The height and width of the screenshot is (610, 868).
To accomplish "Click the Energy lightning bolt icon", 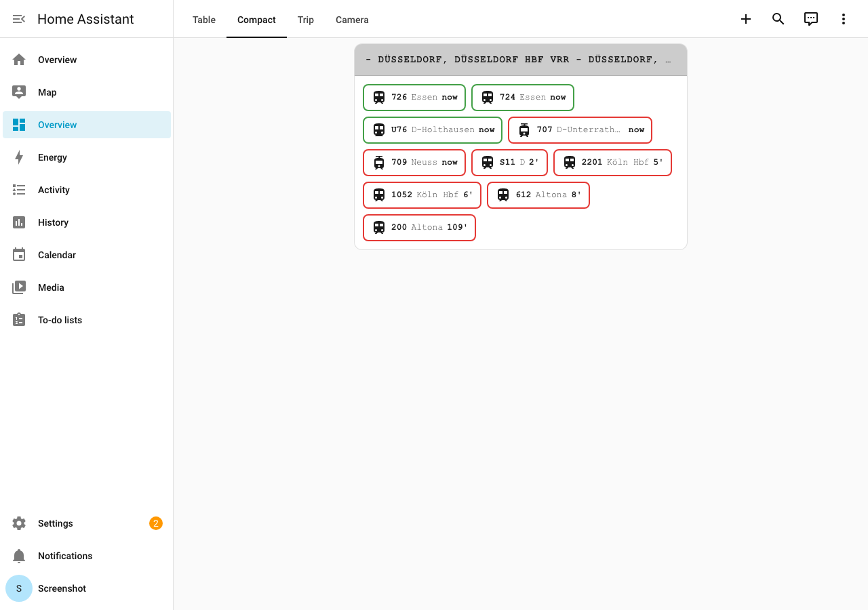I will pyautogui.click(x=19, y=157).
